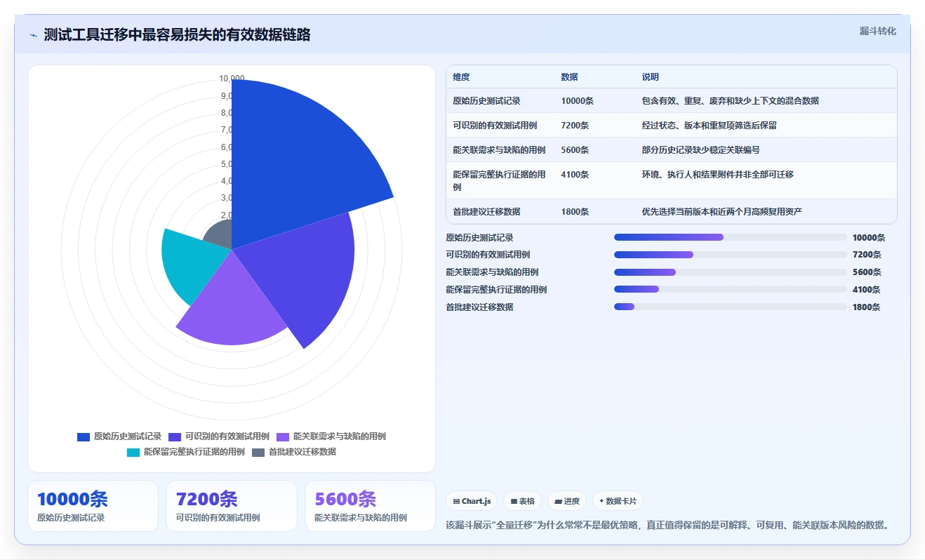The width and height of the screenshot is (925, 560).
Task: Click the 7200条 data card
Action: click(232, 506)
